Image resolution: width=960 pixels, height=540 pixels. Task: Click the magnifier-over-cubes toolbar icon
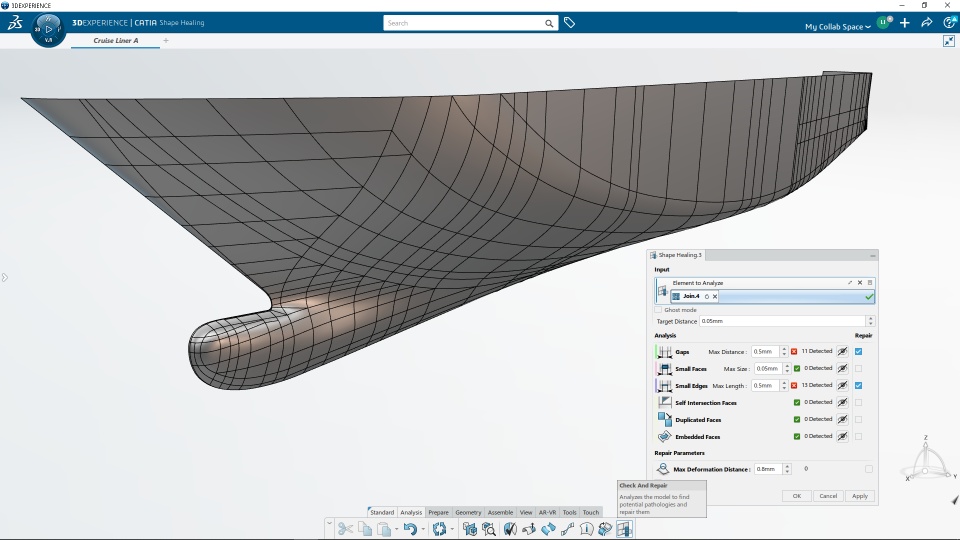tap(489, 529)
